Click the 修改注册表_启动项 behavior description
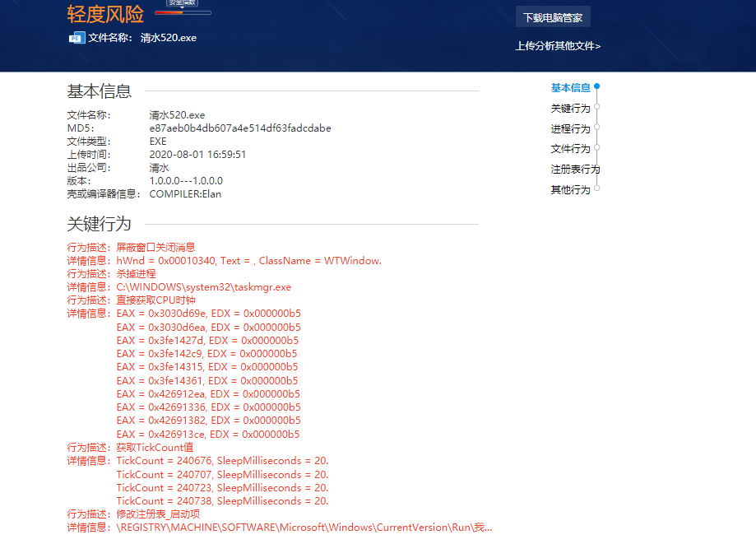The width and height of the screenshot is (756, 544). (158, 514)
